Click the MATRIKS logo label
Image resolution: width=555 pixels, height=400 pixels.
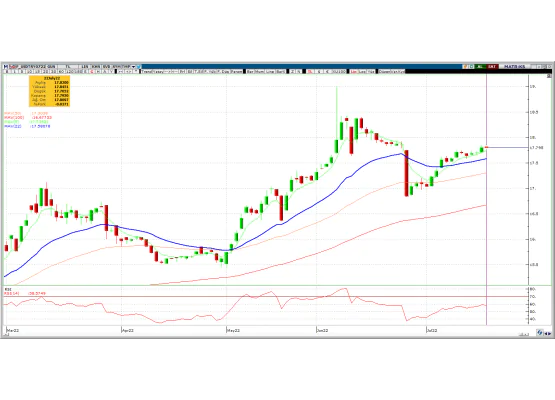[x=514, y=67]
